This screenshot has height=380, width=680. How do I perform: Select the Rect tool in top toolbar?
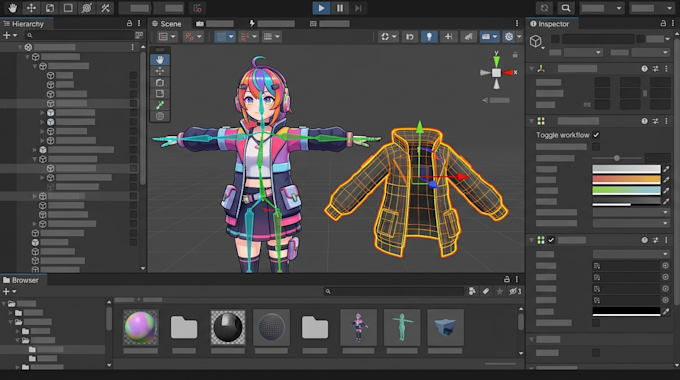[x=68, y=8]
